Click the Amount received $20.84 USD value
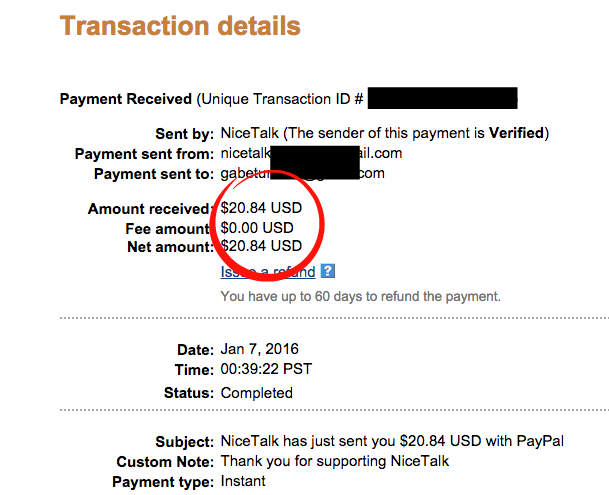Image resolution: width=609 pixels, height=495 pixels. pos(261,208)
